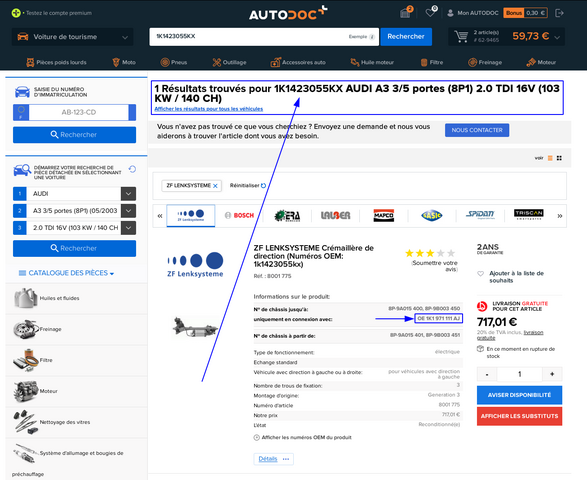The height and width of the screenshot is (480, 587).
Task: Open Accessoires auto menu
Action: [298, 62]
